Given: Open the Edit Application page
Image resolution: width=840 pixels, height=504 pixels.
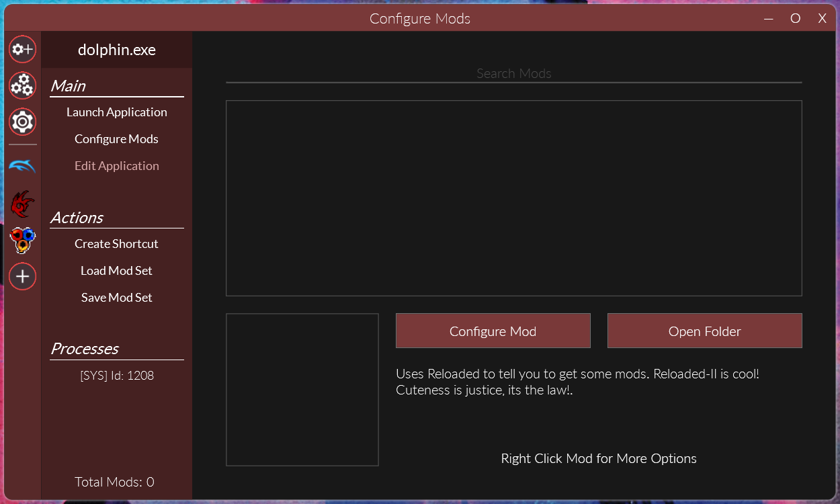Looking at the screenshot, I should click(117, 166).
